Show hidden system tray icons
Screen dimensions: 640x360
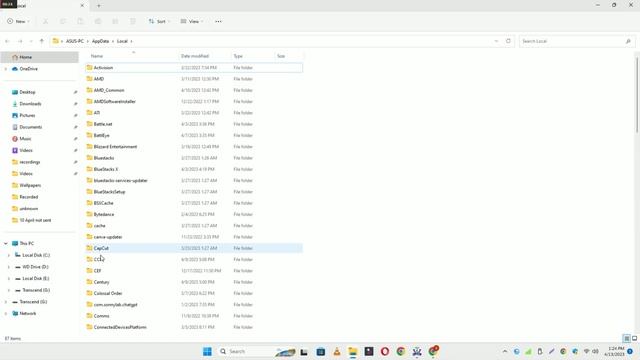505,351
